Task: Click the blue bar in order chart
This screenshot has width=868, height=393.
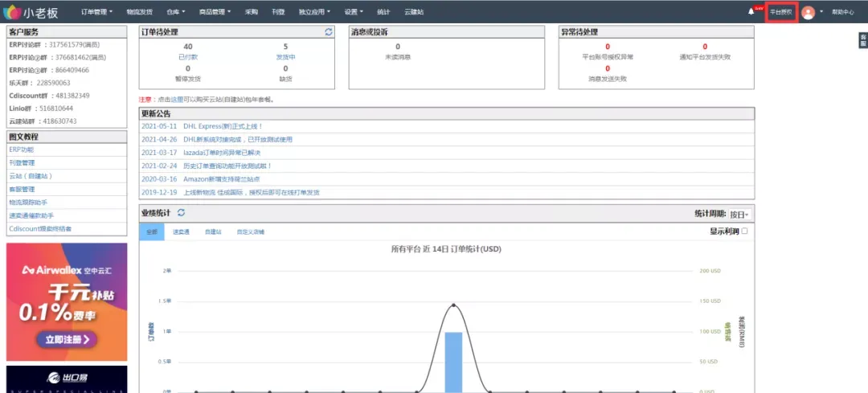Action: (453, 362)
